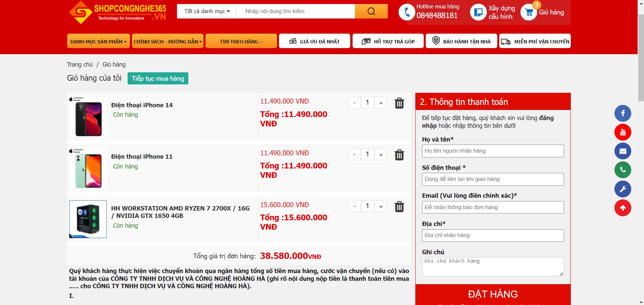Click the email envelope floating button
644x305 pixels.
click(x=623, y=151)
